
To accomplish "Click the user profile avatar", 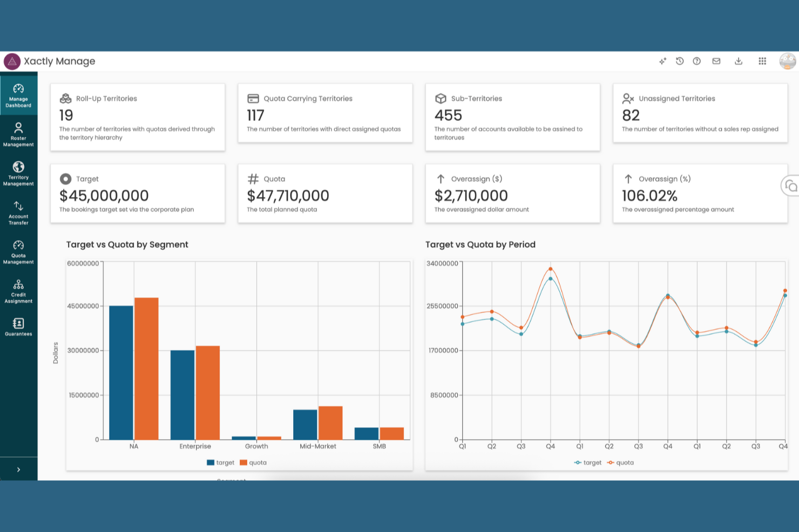I will click(x=788, y=62).
